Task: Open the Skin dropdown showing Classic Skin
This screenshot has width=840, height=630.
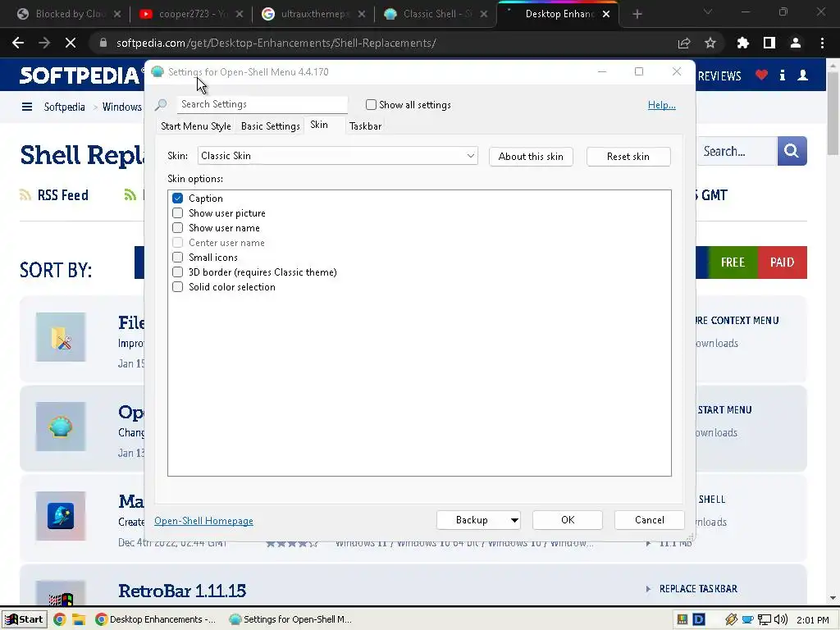Action: [337, 156]
